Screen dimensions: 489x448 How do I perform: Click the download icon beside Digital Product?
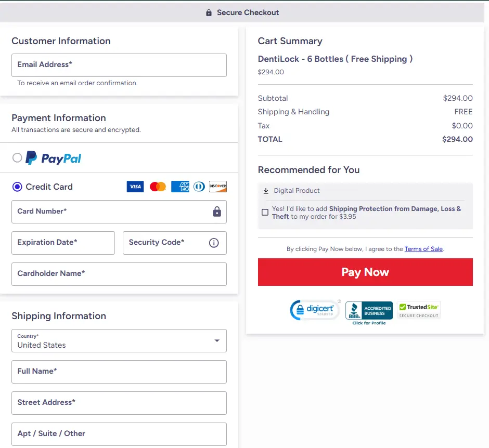click(x=267, y=190)
